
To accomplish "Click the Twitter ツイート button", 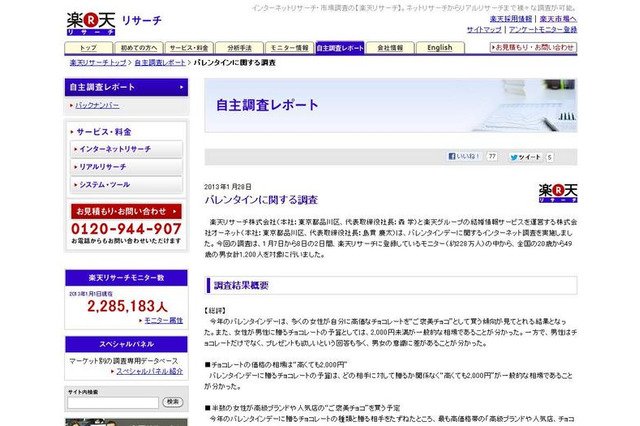I will point(525,157).
